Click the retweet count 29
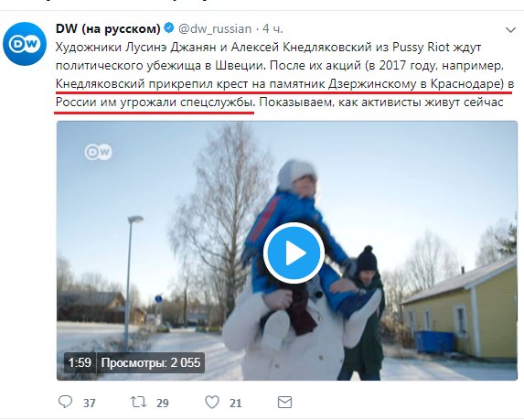This screenshot has height=420, width=524. [x=163, y=403]
